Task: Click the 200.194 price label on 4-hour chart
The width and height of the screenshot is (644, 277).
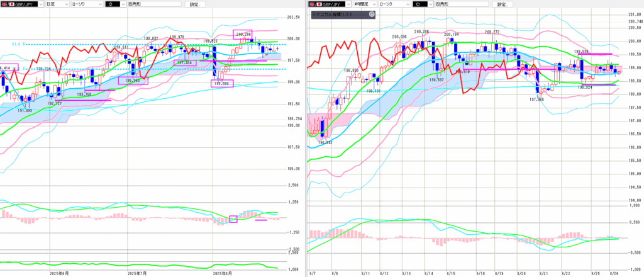Action: click(x=451, y=35)
